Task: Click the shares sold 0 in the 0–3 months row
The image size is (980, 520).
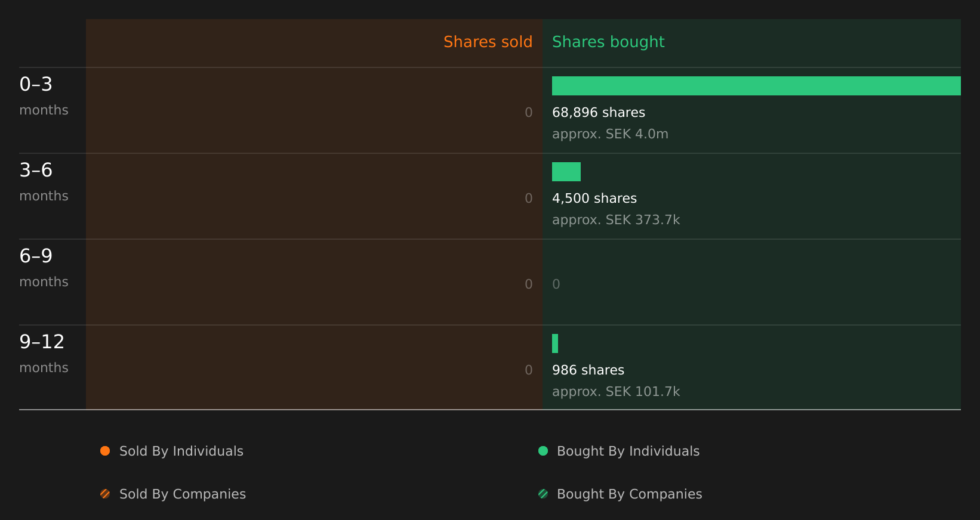Action: click(529, 113)
